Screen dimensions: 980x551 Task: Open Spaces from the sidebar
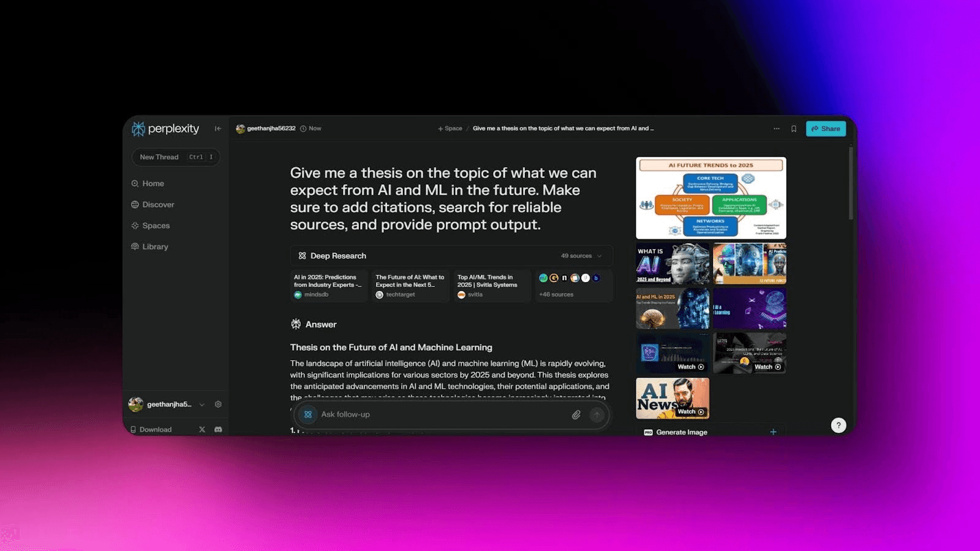[151, 226]
